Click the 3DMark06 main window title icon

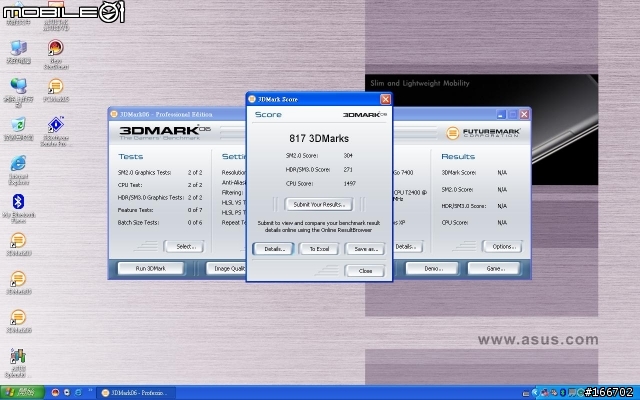pos(114,114)
